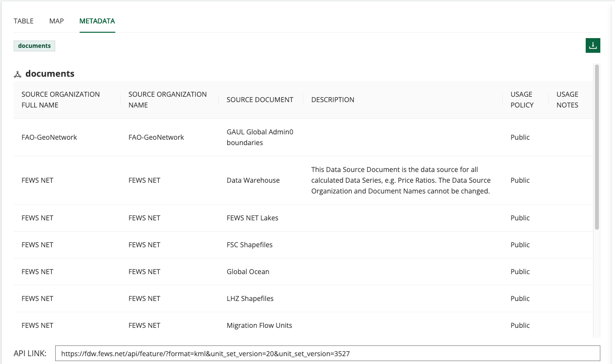This screenshot has height=364, width=615.
Task: Click the vertical scrollbar thumb
Action: (x=596, y=147)
